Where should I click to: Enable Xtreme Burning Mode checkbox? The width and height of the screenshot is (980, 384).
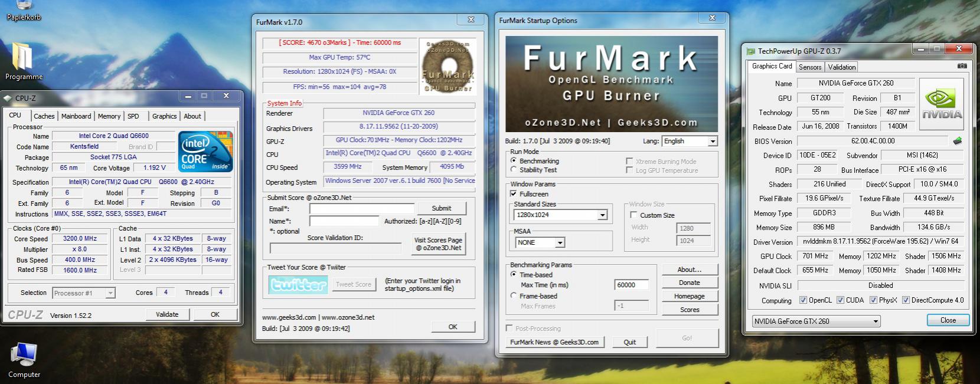click(x=629, y=161)
